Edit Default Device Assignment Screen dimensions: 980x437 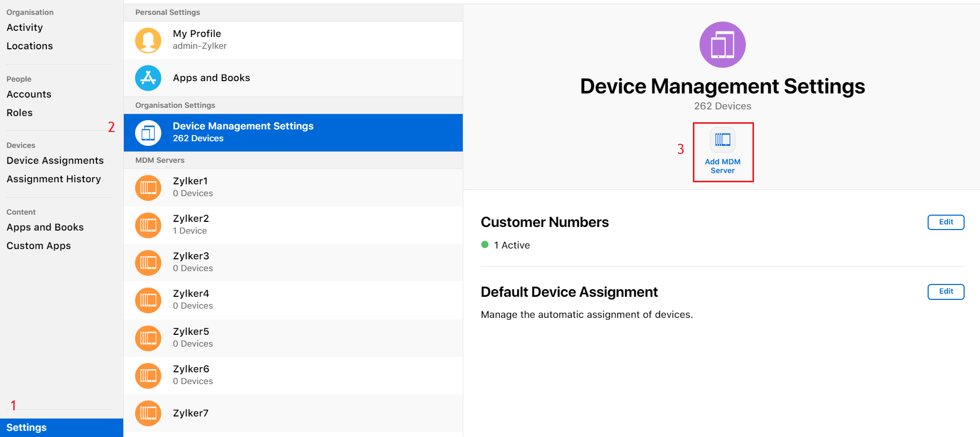pos(946,292)
